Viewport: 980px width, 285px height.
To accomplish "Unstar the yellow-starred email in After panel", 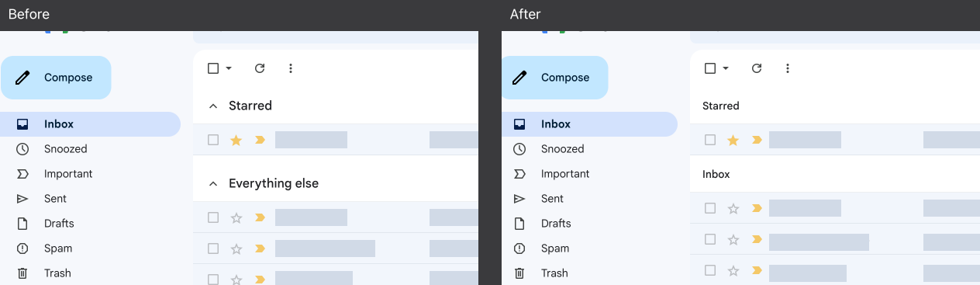I will point(733,140).
